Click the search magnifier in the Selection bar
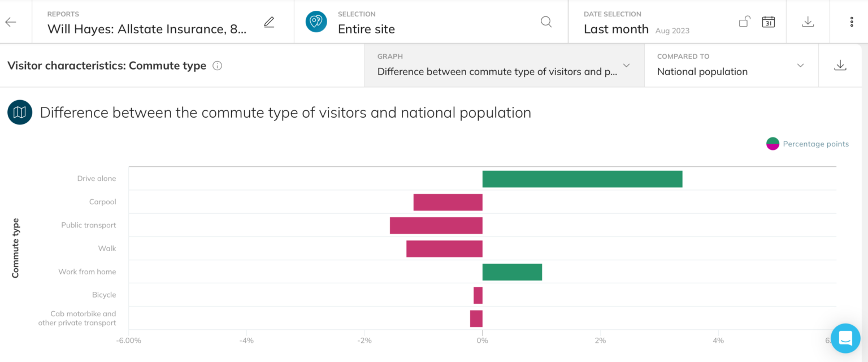The image size is (868, 362). [546, 21]
